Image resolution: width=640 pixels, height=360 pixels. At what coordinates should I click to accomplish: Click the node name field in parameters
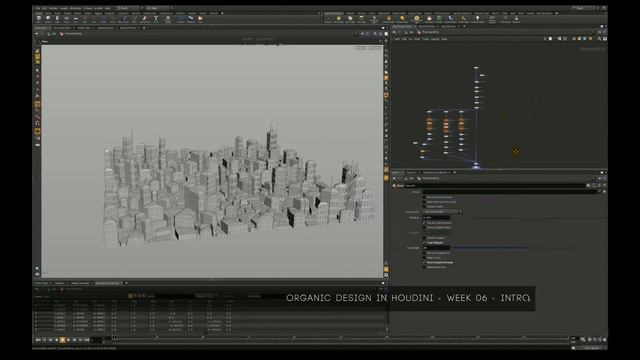[495, 186]
